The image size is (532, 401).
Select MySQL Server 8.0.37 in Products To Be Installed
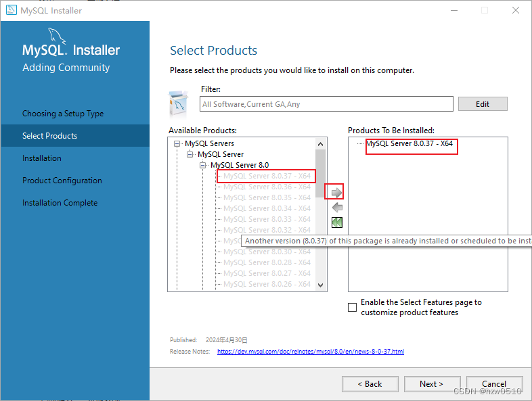tap(409, 144)
